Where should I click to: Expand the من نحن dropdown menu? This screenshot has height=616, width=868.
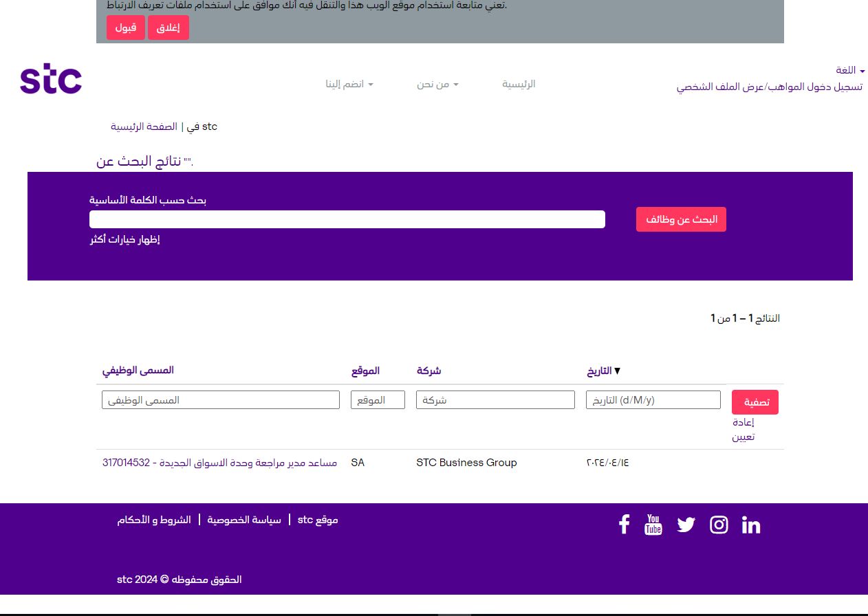pos(437,84)
